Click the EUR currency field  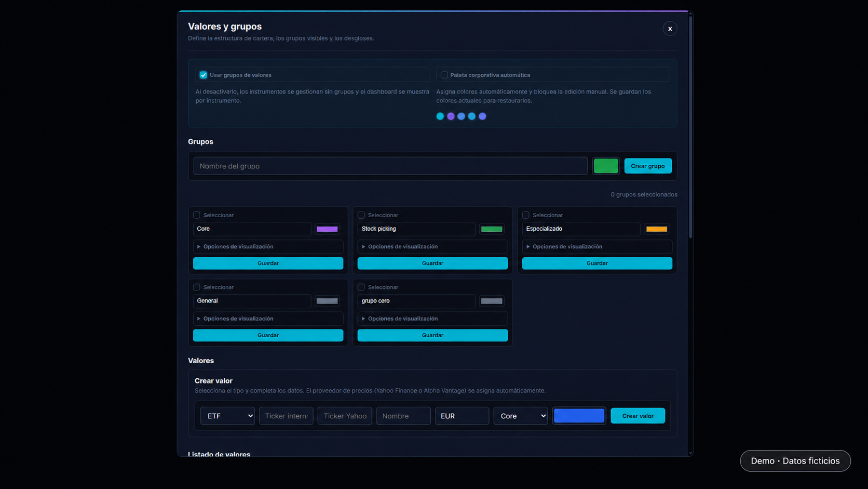click(x=462, y=416)
